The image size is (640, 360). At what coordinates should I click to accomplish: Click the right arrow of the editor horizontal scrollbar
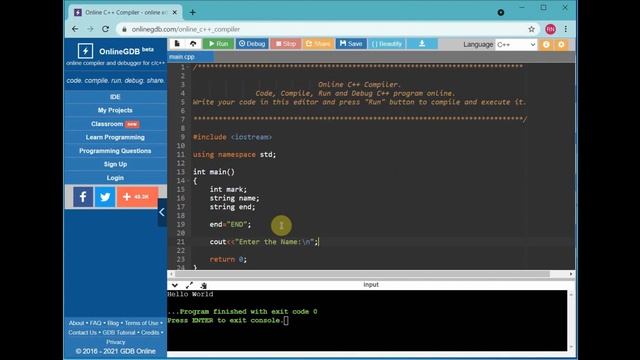click(x=571, y=274)
